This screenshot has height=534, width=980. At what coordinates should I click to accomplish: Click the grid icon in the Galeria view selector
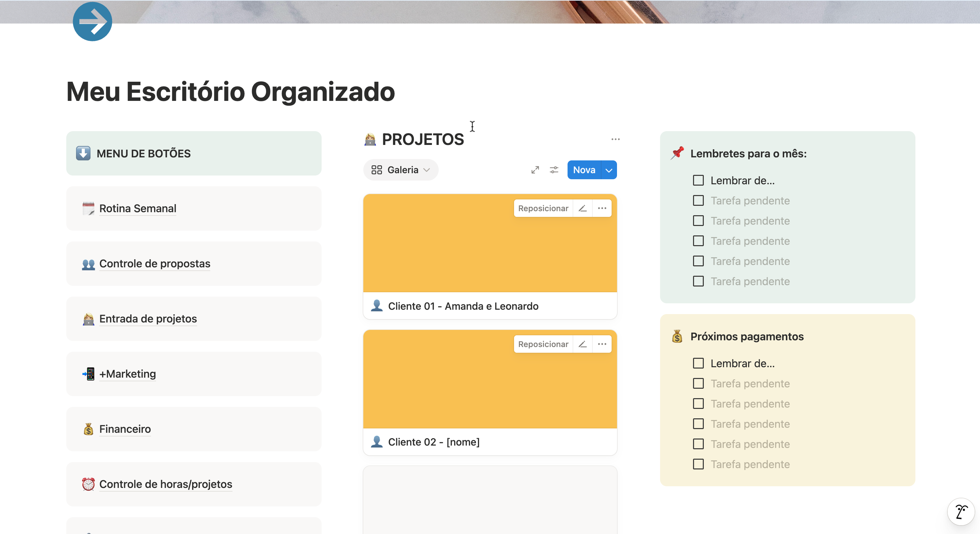[x=377, y=170]
